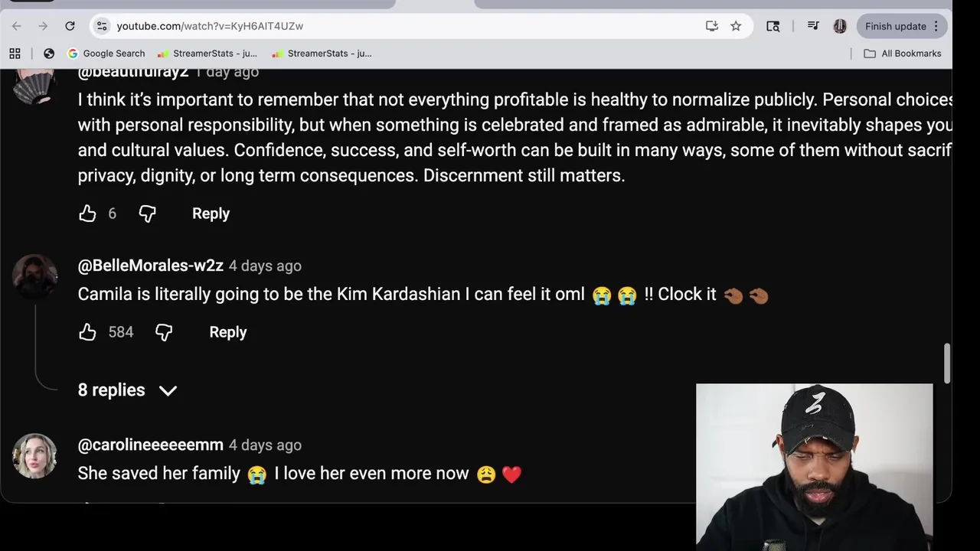Open the All Bookmarks folder
Viewport: 980px width, 551px height.
(x=903, y=54)
